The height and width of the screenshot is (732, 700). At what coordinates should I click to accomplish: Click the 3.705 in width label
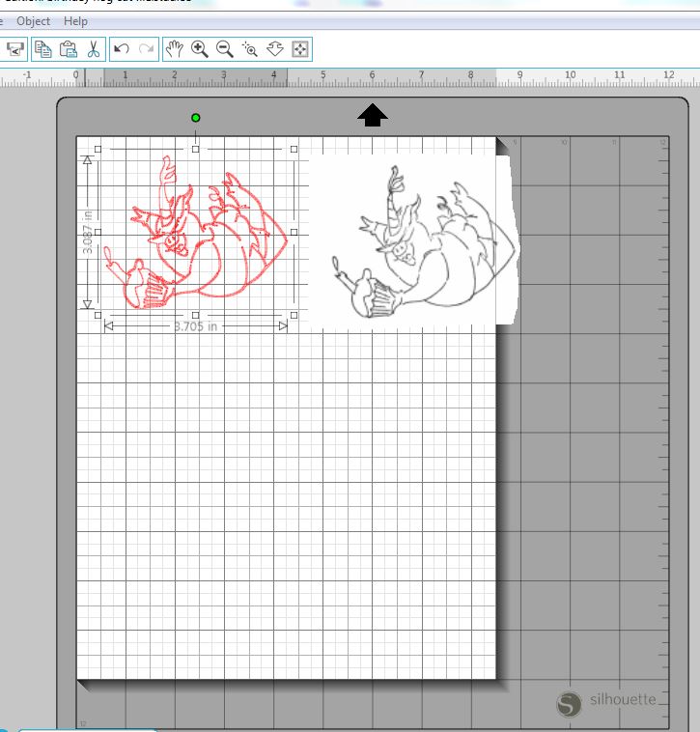[x=196, y=326]
